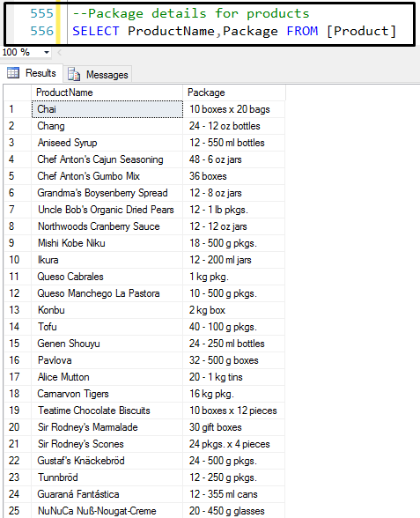Select row number 13 header
The image size is (420, 518).
tap(18, 310)
